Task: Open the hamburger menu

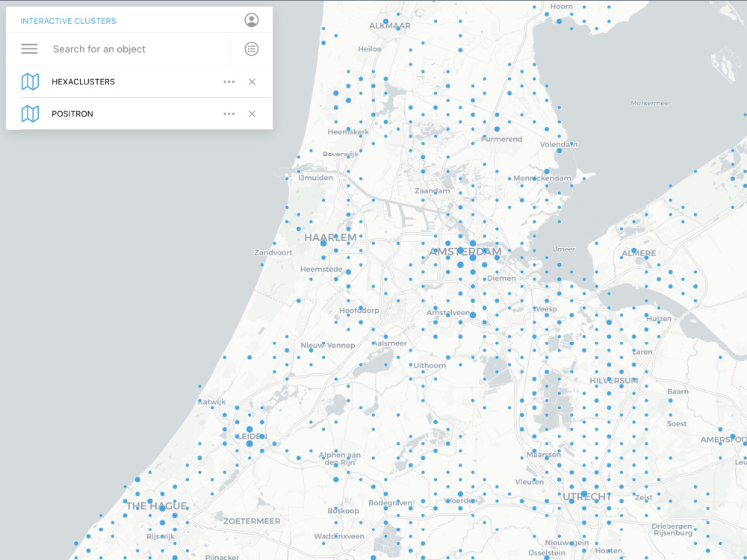Action: click(29, 49)
